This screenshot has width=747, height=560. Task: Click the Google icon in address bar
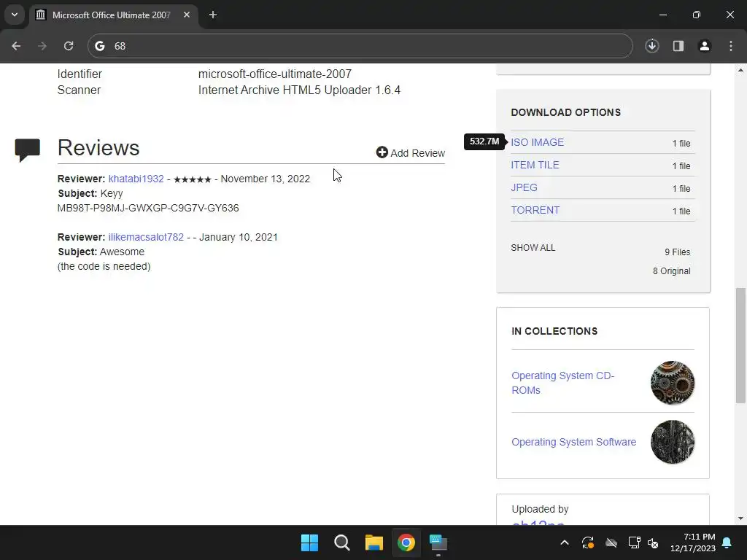99,46
